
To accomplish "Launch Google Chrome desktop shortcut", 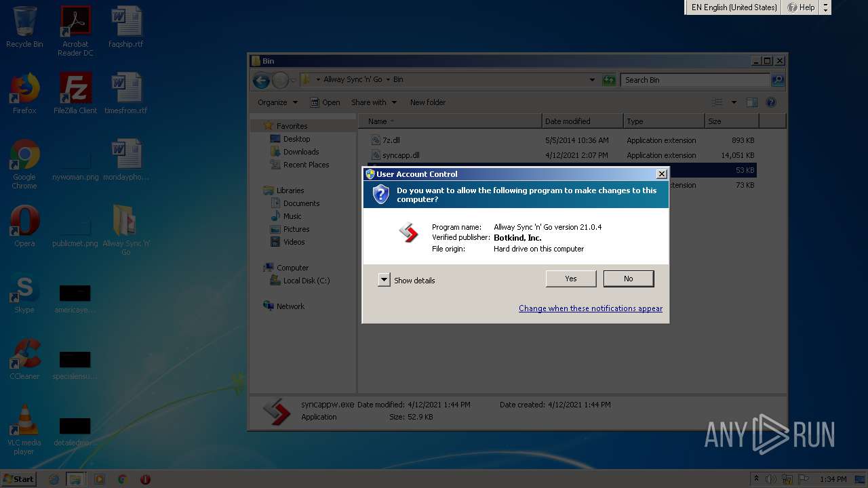I will click(x=24, y=164).
